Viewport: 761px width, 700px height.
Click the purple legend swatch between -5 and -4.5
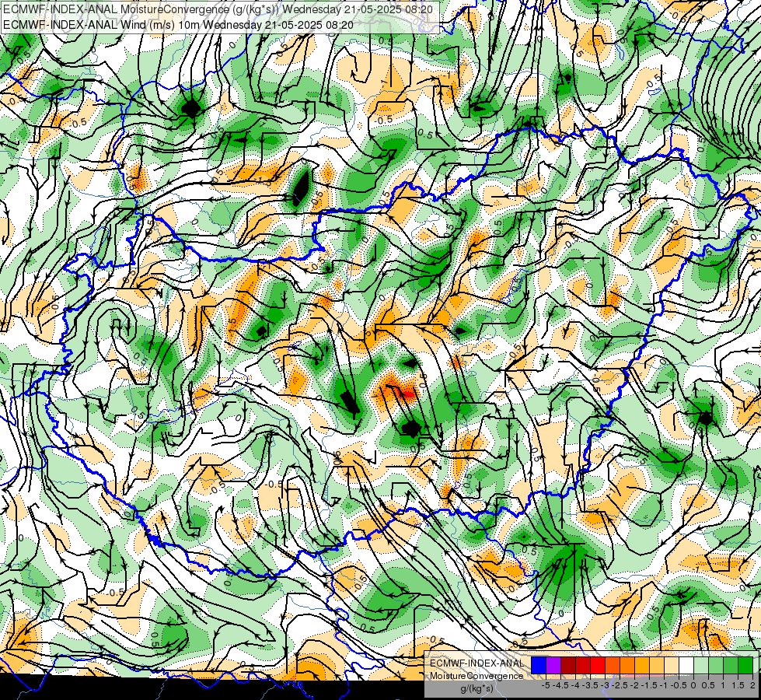click(553, 665)
